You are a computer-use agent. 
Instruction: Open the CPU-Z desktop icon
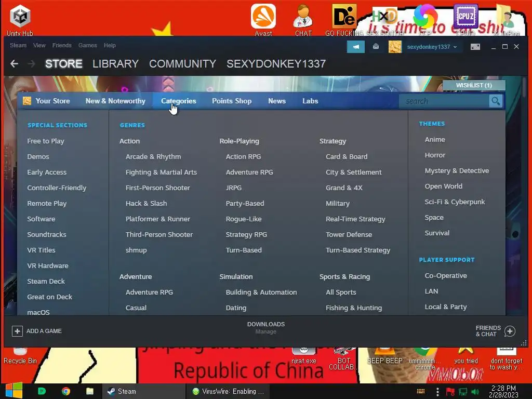point(465,20)
